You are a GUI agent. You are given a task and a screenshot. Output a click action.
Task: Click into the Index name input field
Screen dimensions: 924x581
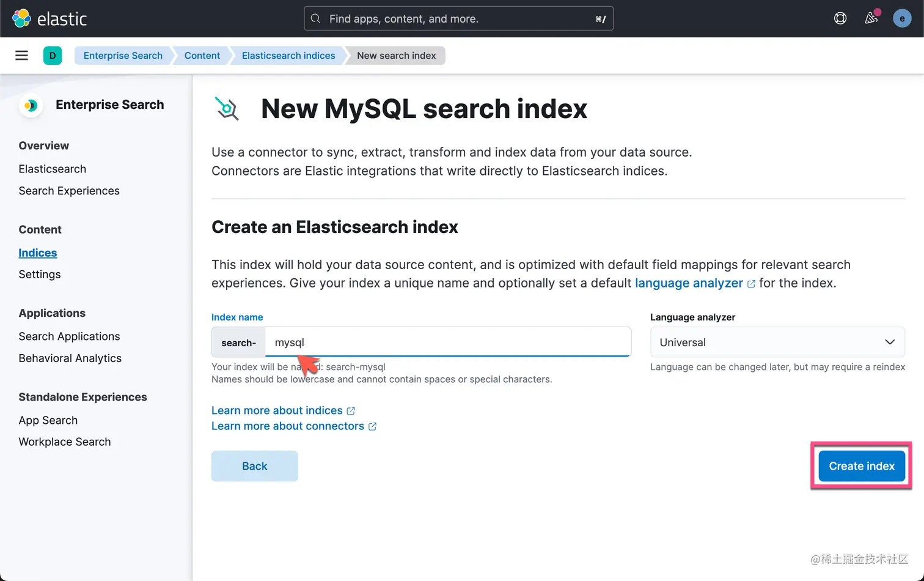coord(448,342)
